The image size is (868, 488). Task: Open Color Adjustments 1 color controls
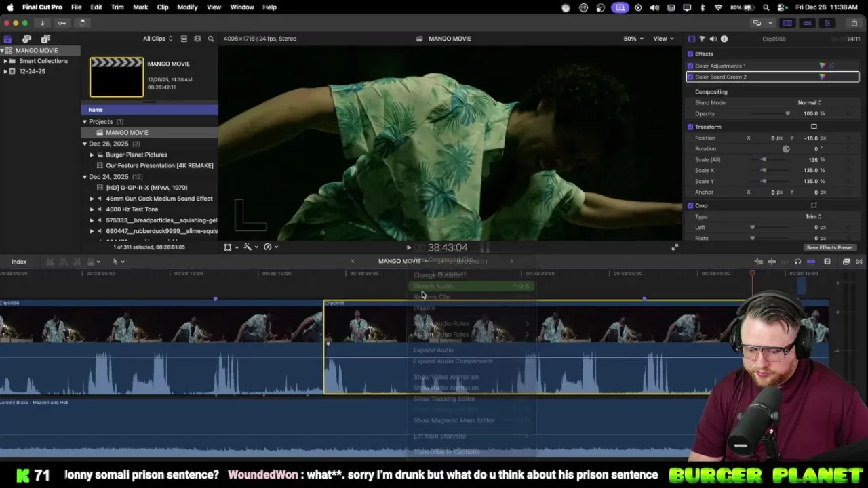pos(823,66)
